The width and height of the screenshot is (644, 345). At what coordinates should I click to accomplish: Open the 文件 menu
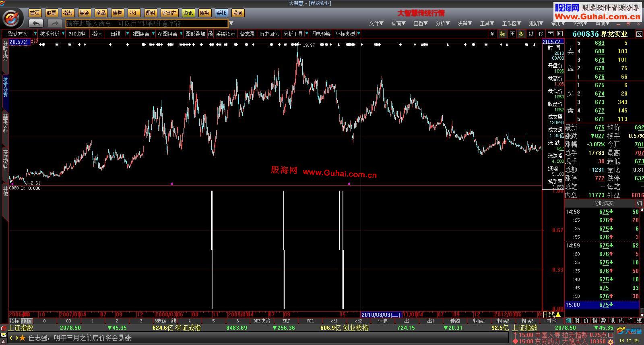[376, 23]
